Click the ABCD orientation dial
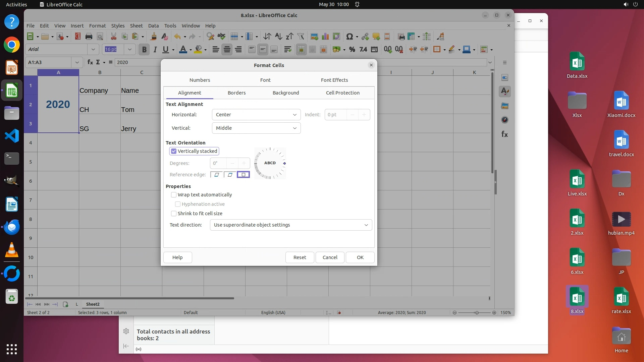The height and width of the screenshot is (362, 644). pos(270,163)
